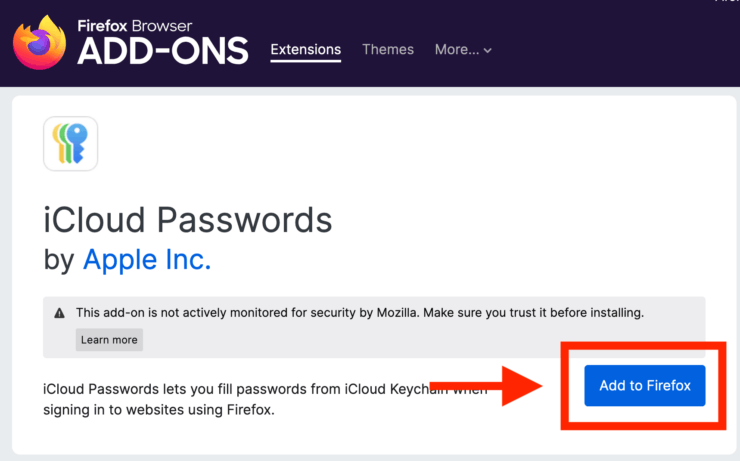This screenshot has width=740, height=461.
Task: Click the Learn more button
Action: (109, 340)
